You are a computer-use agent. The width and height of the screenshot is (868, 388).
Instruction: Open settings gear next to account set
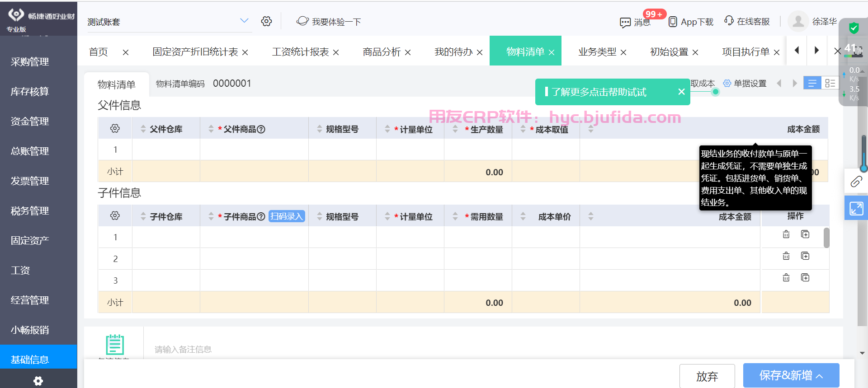266,21
